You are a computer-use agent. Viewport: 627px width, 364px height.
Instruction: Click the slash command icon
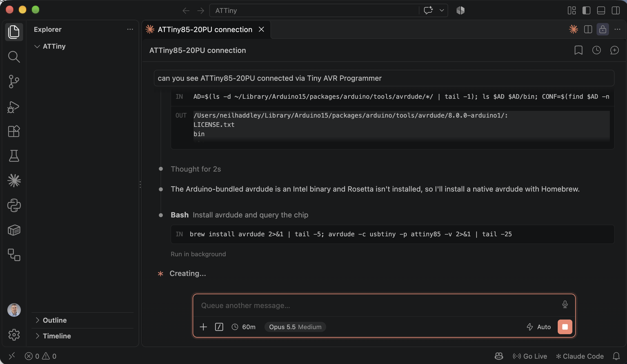[219, 327]
